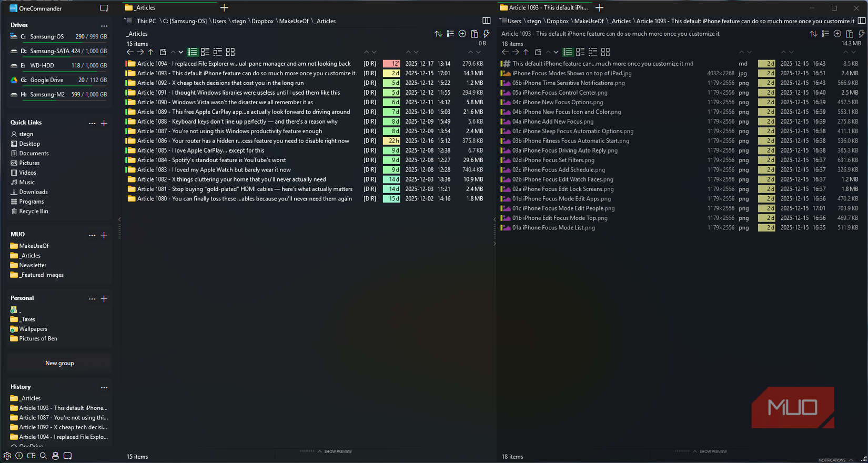Open Article 1090 Windows Vista folder
The height and width of the screenshot is (463, 868).
point(304,102)
